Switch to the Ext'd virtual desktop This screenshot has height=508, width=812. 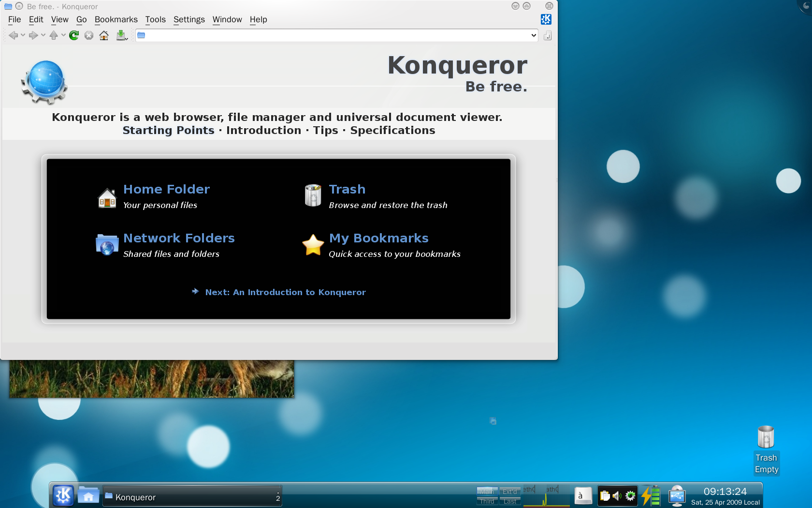(x=510, y=491)
